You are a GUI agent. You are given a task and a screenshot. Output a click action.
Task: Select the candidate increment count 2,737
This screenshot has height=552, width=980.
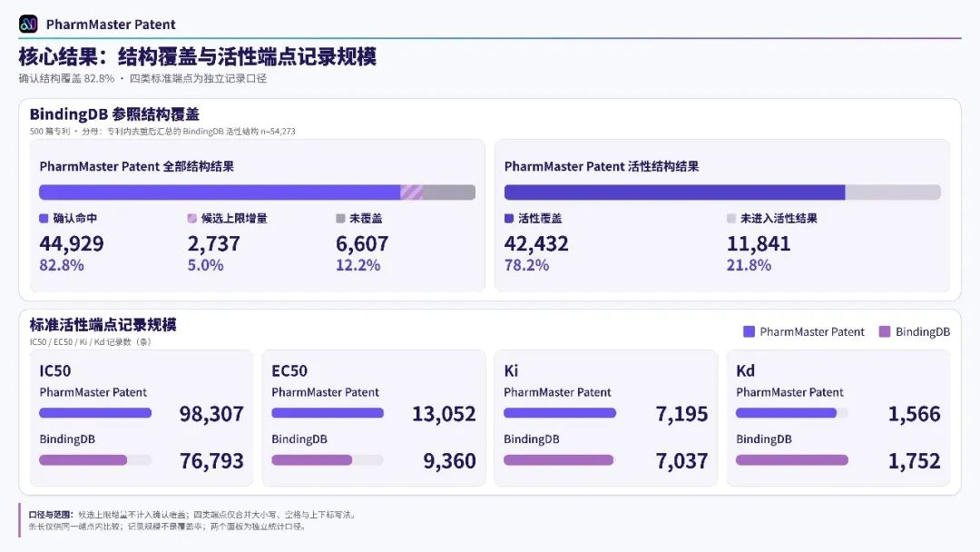pos(214,243)
